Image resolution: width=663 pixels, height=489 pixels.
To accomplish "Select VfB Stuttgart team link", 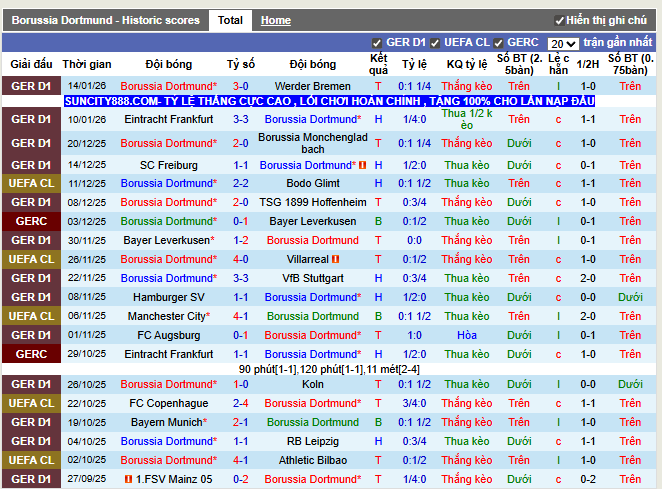I will click(x=312, y=278).
